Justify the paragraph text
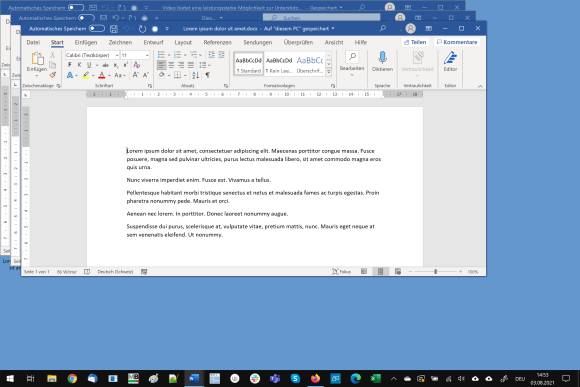 191,65
